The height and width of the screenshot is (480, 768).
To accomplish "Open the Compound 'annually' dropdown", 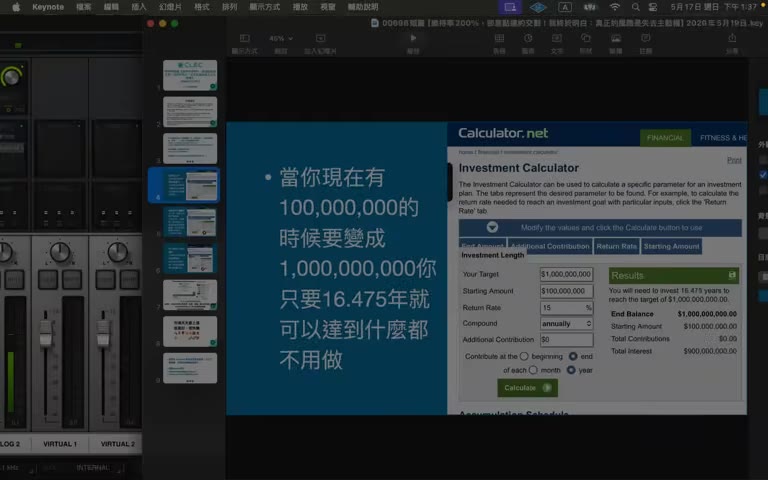I will (566, 324).
